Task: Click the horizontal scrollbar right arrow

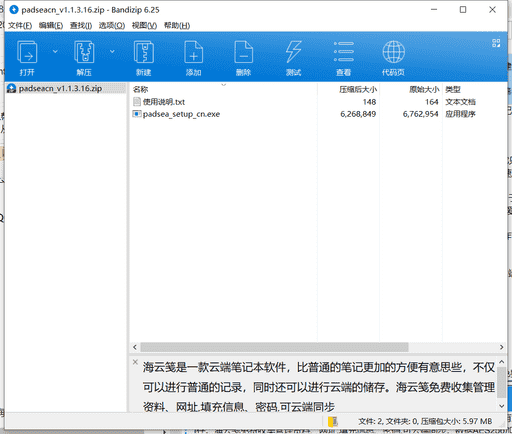Action: pyautogui.click(x=502, y=347)
